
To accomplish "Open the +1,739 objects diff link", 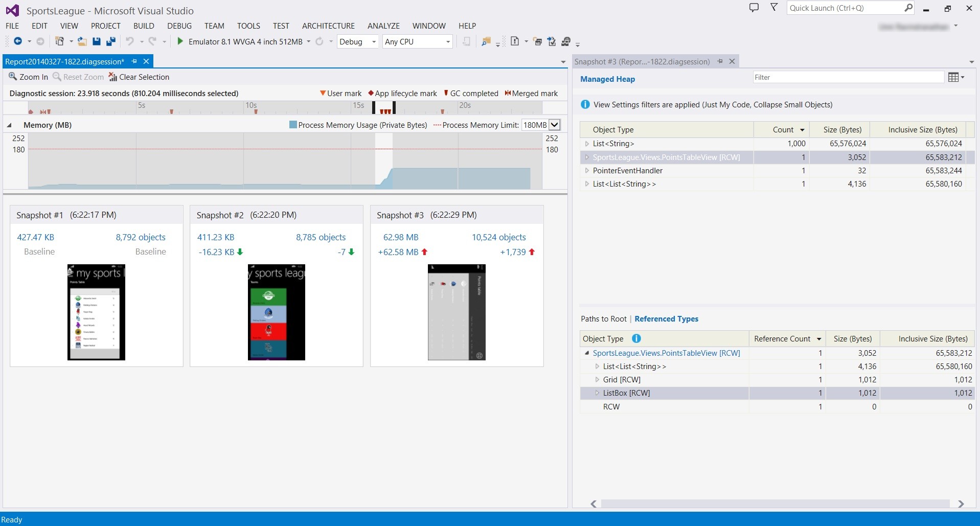I will 513,252.
